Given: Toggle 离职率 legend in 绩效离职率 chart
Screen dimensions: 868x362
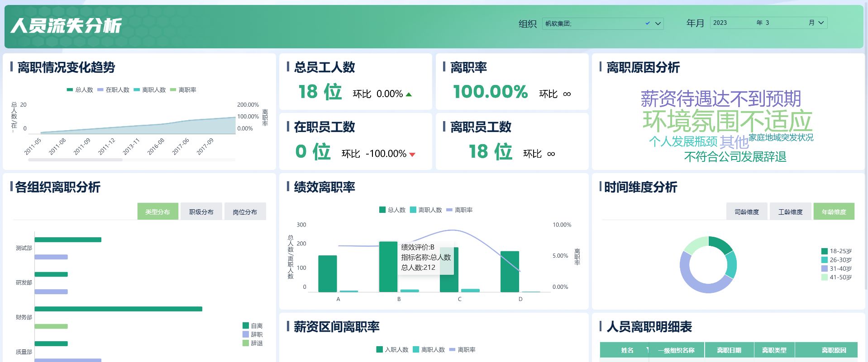Looking at the screenshot, I should tap(459, 210).
